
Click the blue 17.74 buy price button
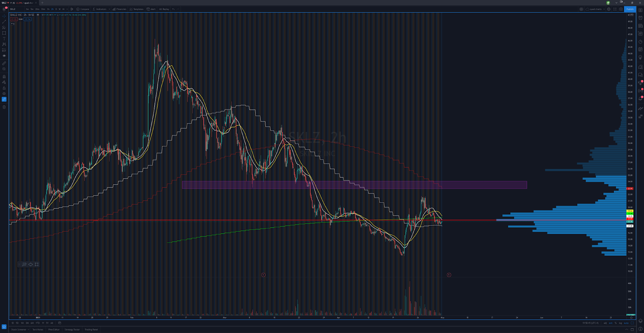click(27, 19)
